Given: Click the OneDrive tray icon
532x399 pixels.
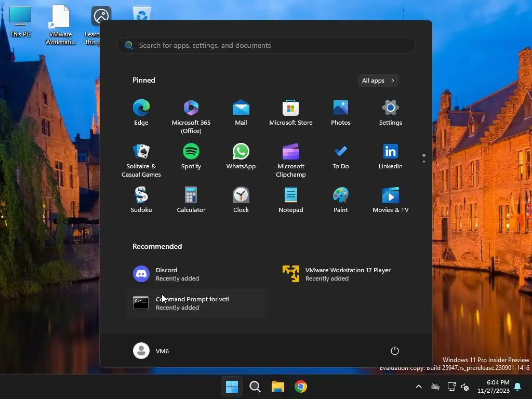Looking at the screenshot, I should click(435, 387).
